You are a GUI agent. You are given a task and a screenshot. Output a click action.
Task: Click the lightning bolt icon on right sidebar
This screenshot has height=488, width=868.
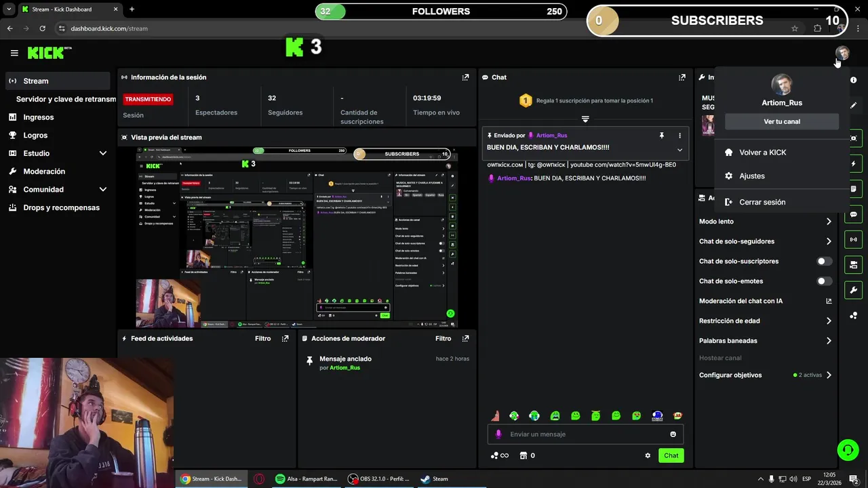coord(853,163)
